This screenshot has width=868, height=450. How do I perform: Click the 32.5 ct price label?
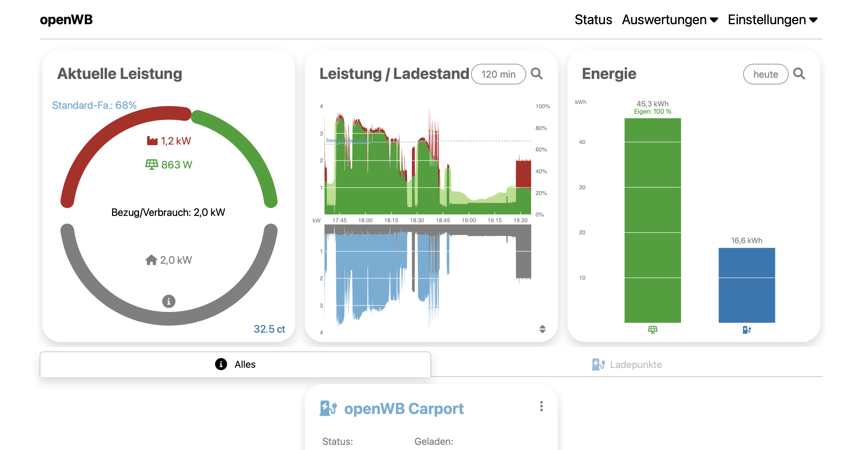click(x=269, y=328)
